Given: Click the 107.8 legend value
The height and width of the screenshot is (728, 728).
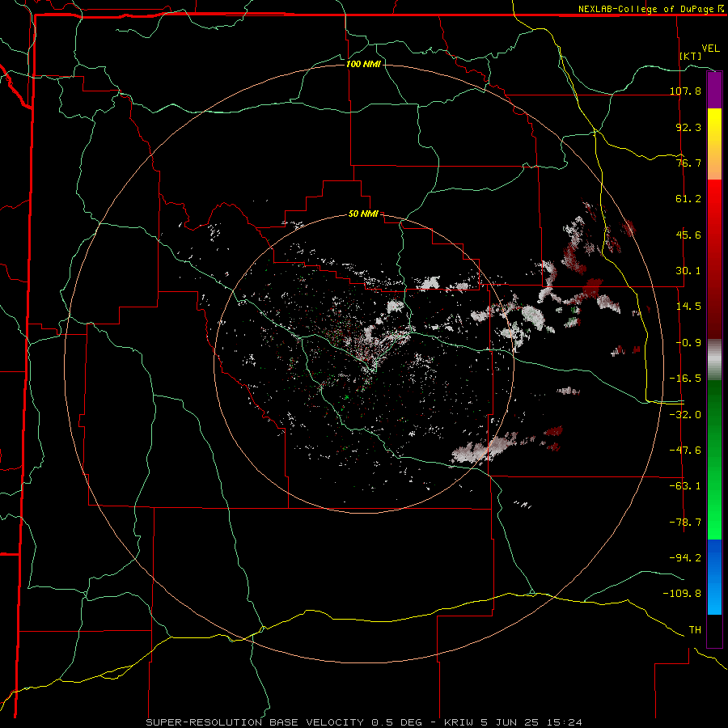Looking at the screenshot, I should [x=685, y=91].
